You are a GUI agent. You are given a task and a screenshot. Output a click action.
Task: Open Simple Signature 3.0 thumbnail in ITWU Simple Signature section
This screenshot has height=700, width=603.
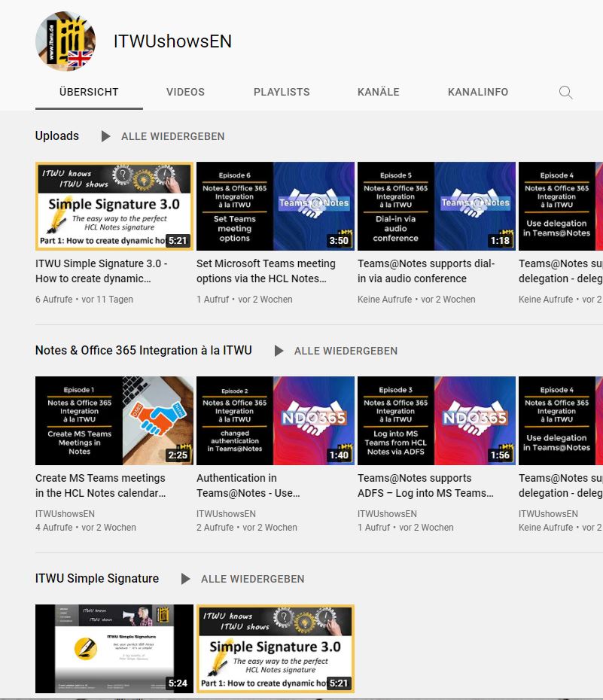coord(276,649)
